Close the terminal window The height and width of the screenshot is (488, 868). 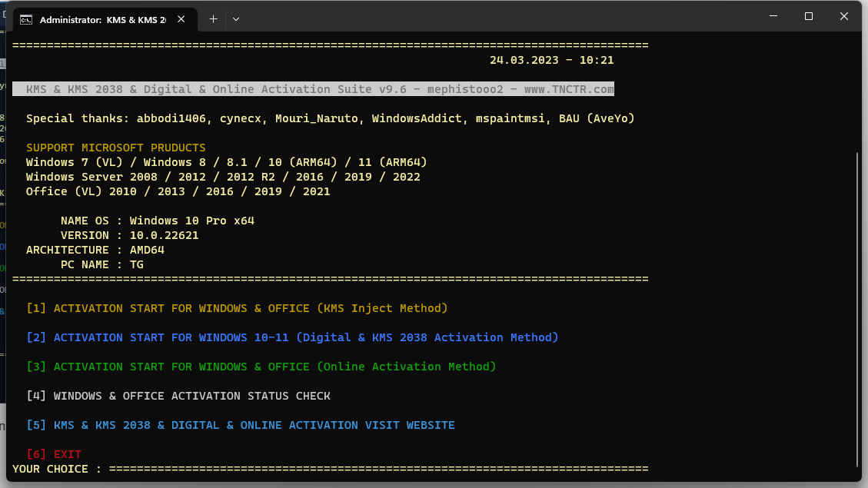[x=843, y=16]
